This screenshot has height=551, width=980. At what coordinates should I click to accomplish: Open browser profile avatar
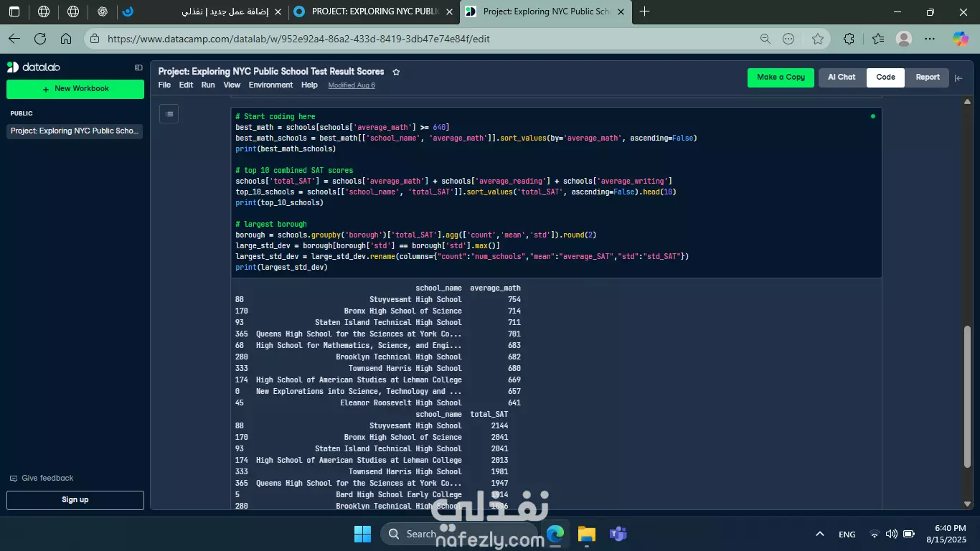[x=904, y=39]
